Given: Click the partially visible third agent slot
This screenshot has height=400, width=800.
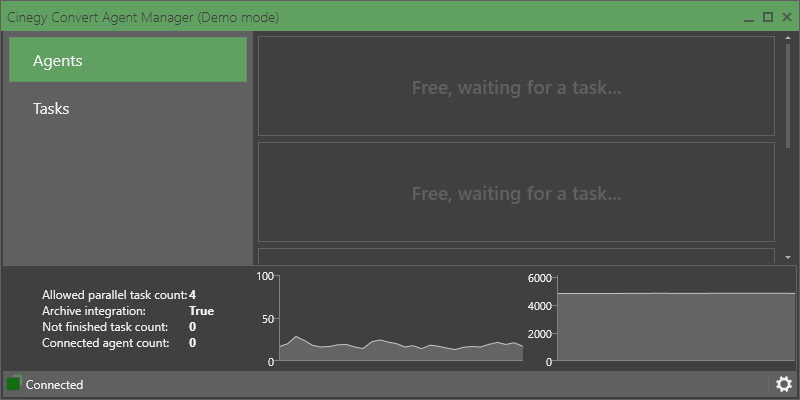Looking at the screenshot, I should point(516,256).
